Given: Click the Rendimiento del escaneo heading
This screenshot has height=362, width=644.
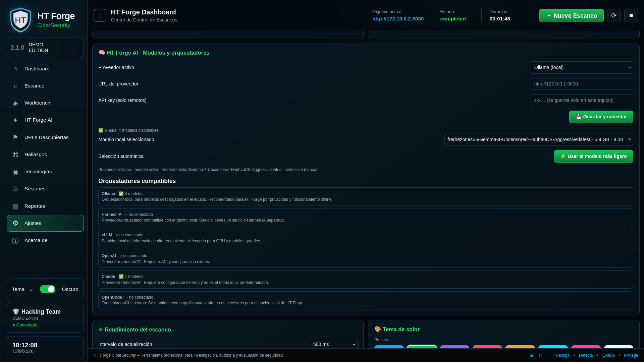Looking at the screenshot, I should 138,329.
